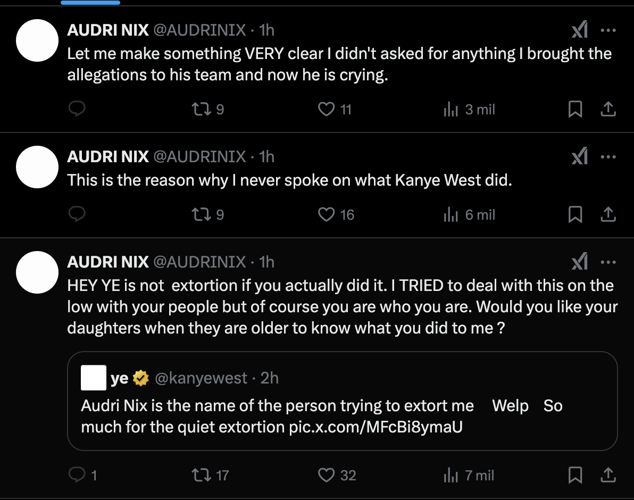Open the quoted ye tweet card
The height and width of the screenshot is (500, 634).
342,401
